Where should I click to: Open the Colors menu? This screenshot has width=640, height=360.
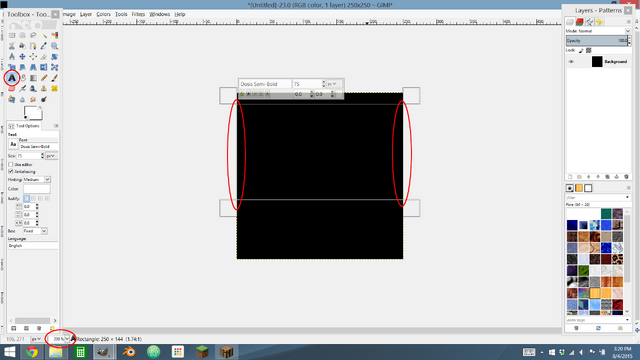point(103,14)
